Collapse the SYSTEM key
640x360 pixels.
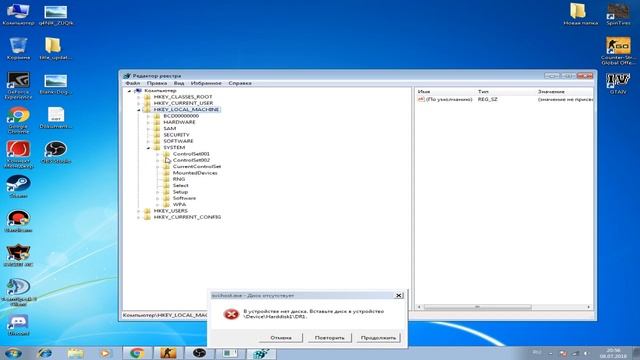click(x=148, y=148)
